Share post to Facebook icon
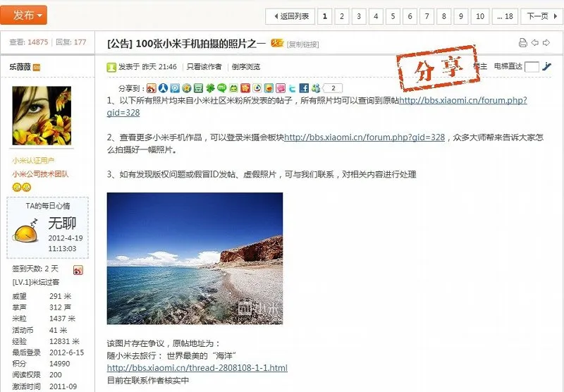Viewport: 564px width, 392px height. tap(304, 88)
